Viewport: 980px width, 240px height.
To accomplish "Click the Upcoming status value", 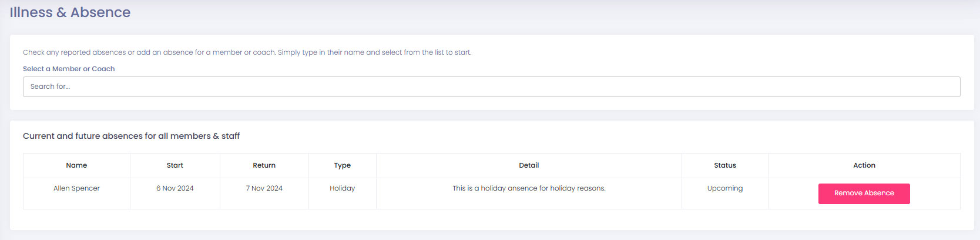I will click(x=724, y=188).
